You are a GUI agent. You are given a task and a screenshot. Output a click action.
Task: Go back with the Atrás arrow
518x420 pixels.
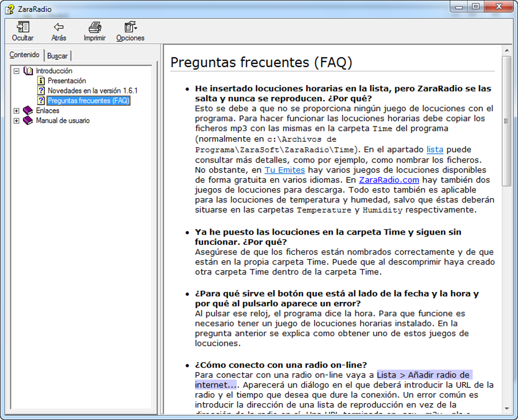click(59, 27)
